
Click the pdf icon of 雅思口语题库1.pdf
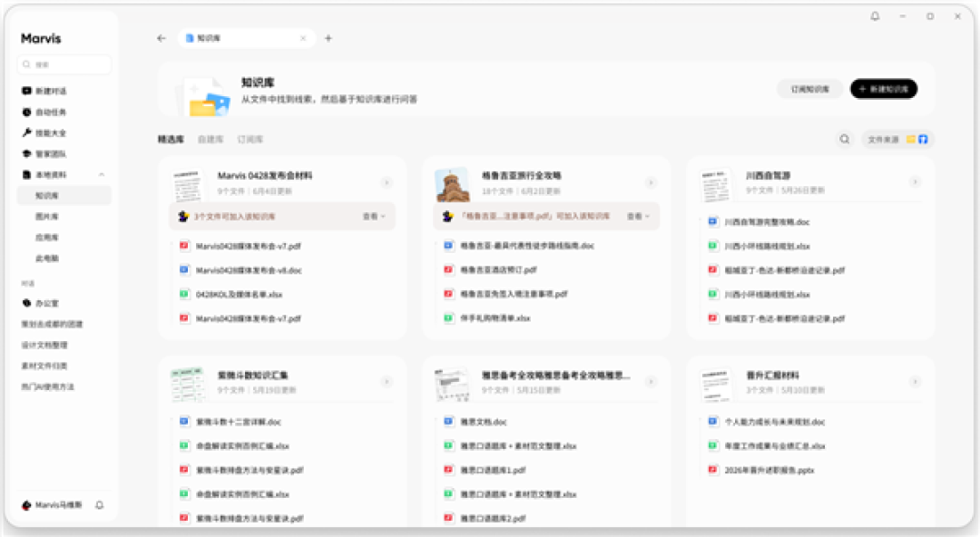point(448,470)
